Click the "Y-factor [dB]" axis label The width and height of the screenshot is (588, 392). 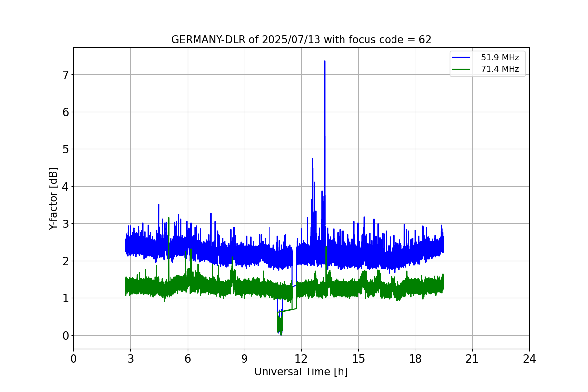53,198
